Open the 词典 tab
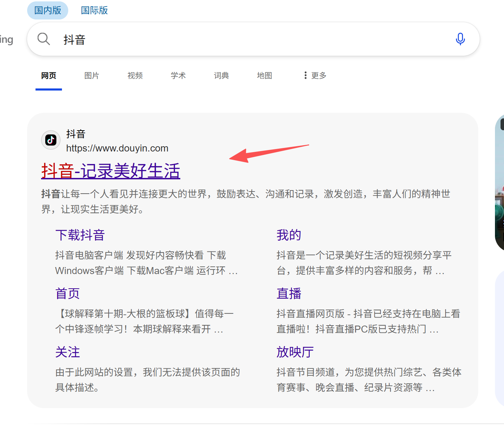This screenshot has height=429, width=504. 221,76
